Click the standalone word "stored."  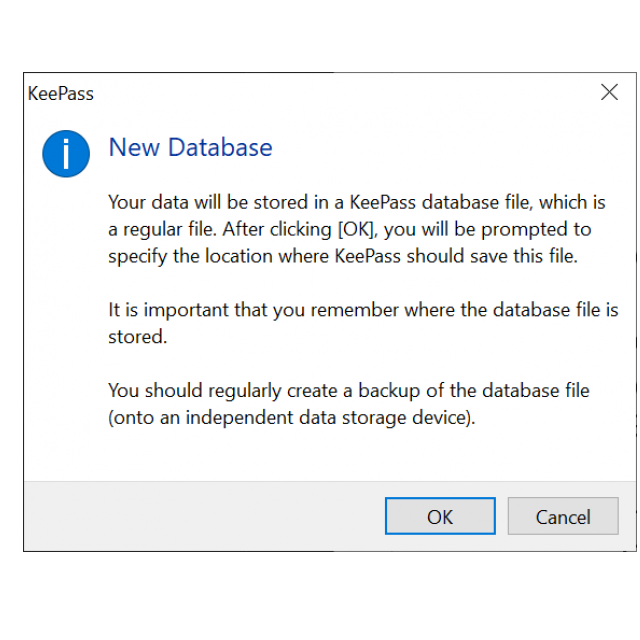click(138, 337)
